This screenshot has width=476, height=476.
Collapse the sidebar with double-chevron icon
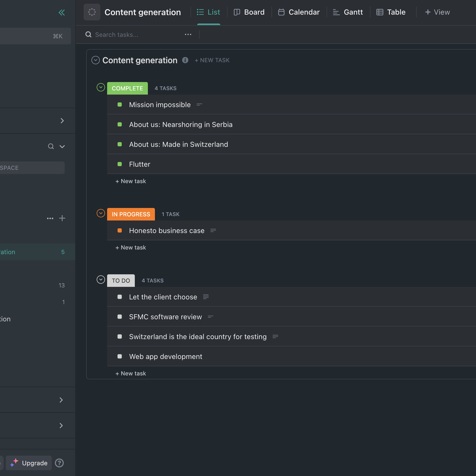(x=62, y=13)
